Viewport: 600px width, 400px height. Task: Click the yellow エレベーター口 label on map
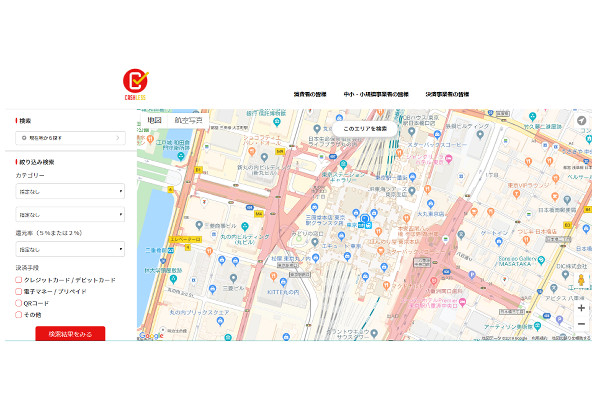click(185, 240)
